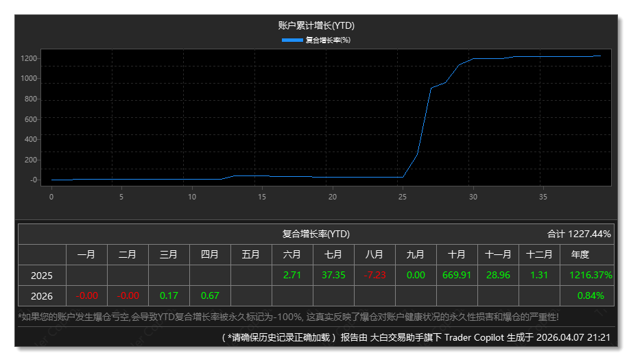Click the 爆仓 warning footnote text
631x364 pixels.
(288, 316)
